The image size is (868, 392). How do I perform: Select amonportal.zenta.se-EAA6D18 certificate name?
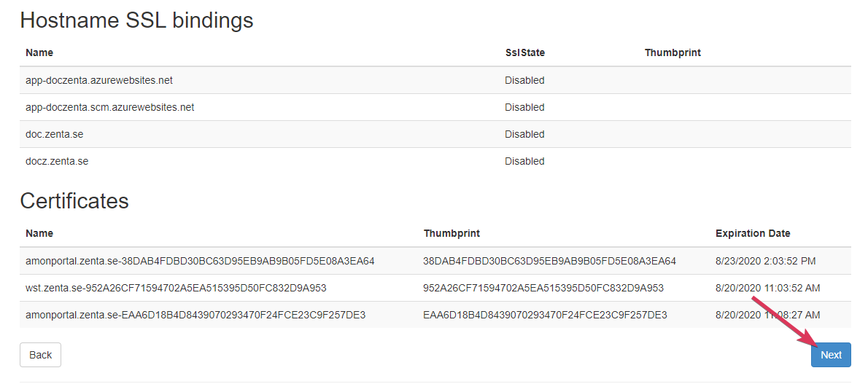[x=195, y=315]
